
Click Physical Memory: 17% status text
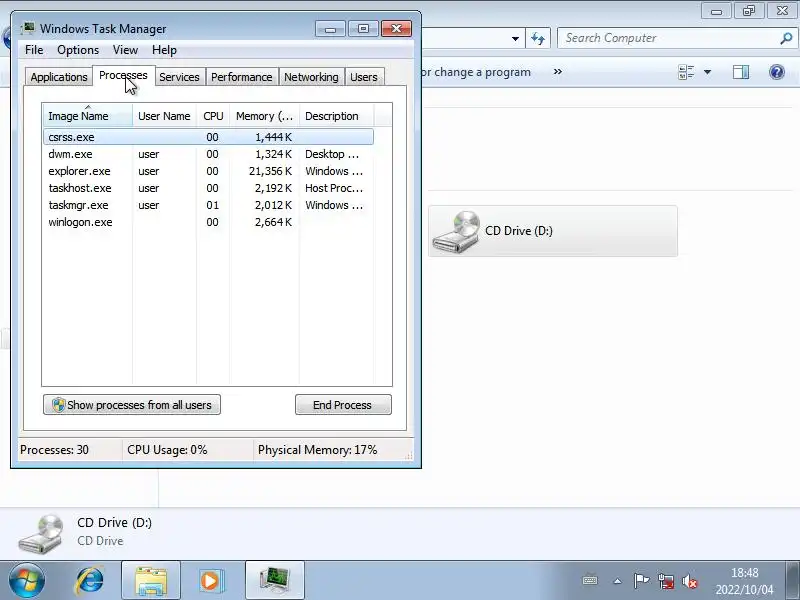[317, 449]
